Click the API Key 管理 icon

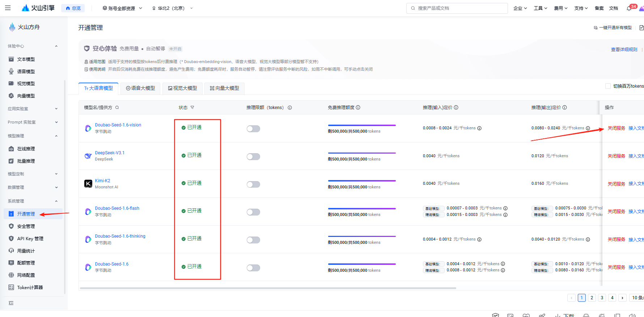pos(11,238)
